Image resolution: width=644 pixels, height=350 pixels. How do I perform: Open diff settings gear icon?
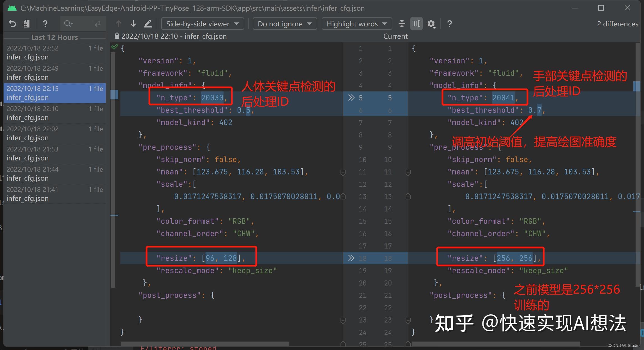[431, 24]
